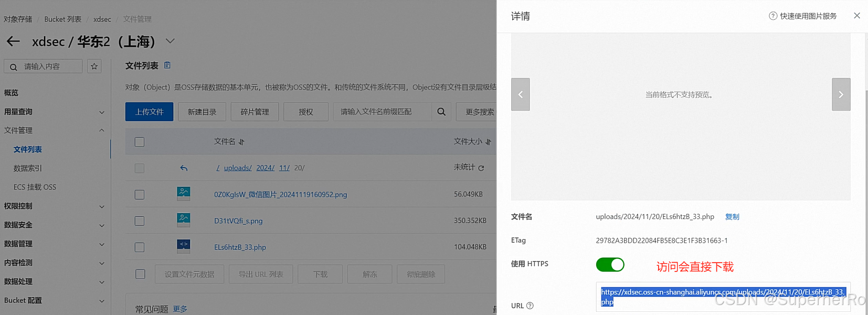Click the back arrow beside xdsec title

[13, 41]
